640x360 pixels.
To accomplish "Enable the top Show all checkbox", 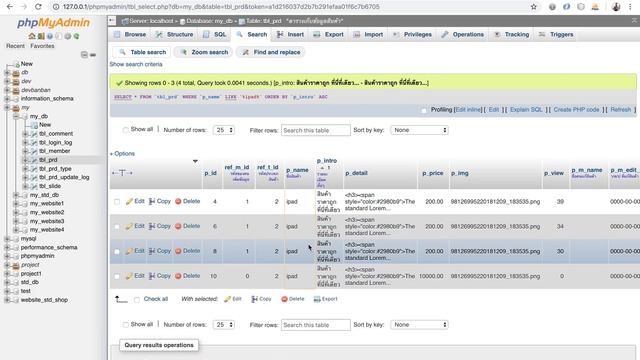I will (x=125, y=130).
